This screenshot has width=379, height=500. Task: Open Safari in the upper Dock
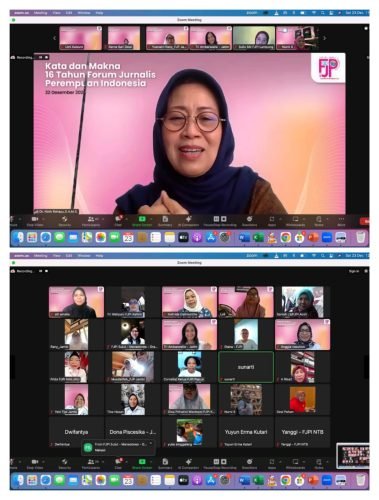46,237
